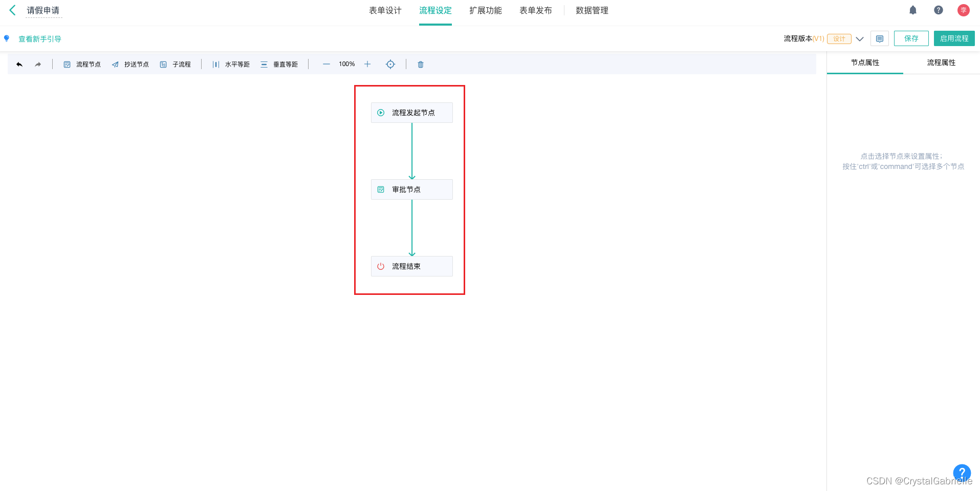Click the 保存 button
The image size is (980, 491).
(911, 38)
